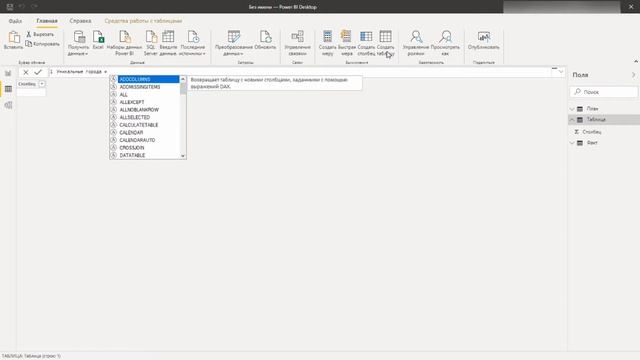This screenshot has height=360, width=640.
Task: Commit formula with the checkmark icon
Action: tap(38, 72)
